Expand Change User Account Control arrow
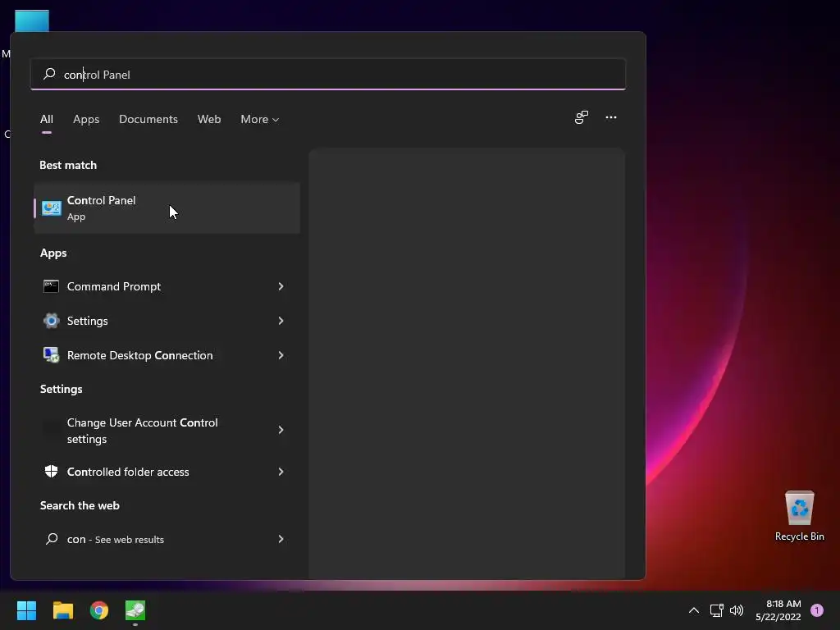The height and width of the screenshot is (630, 840). tap(281, 430)
